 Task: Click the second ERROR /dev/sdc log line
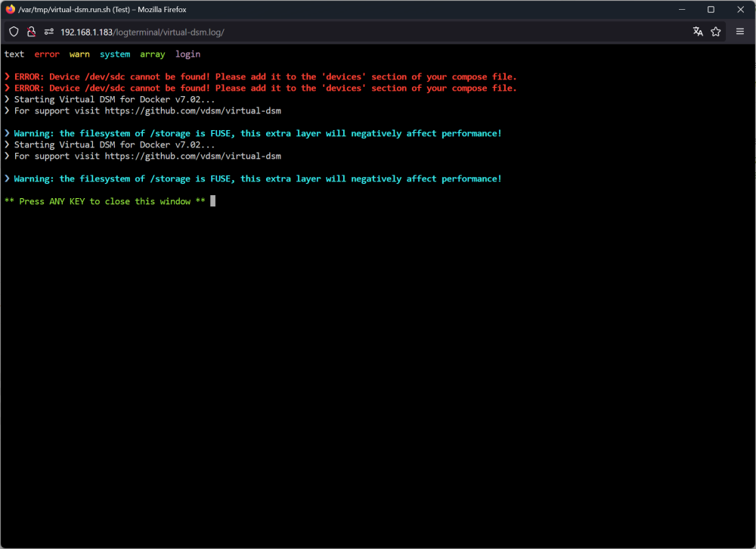point(261,88)
